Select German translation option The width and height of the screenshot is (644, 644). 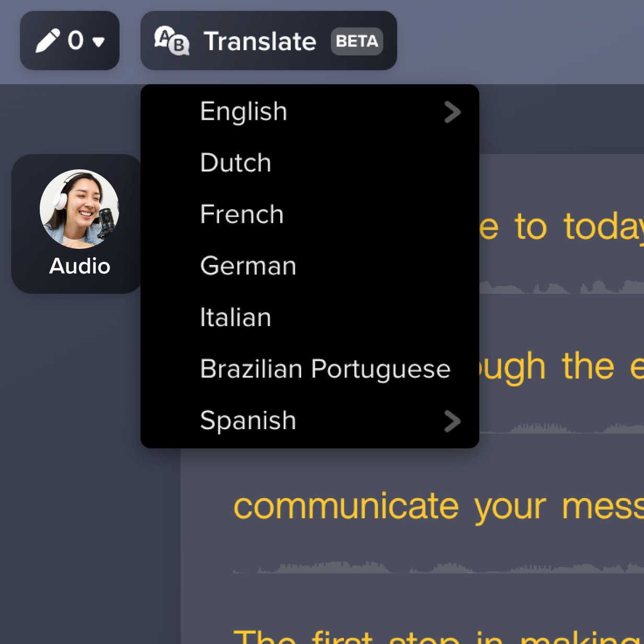tap(248, 266)
